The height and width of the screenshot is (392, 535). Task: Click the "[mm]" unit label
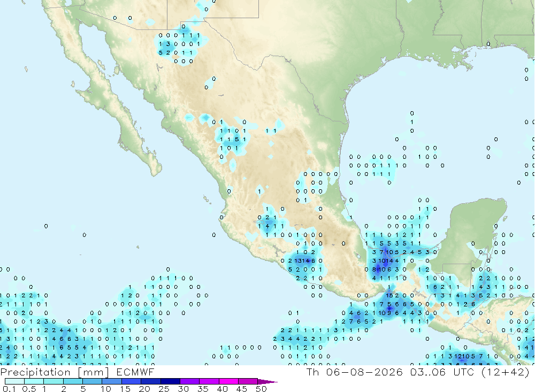pos(93,372)
